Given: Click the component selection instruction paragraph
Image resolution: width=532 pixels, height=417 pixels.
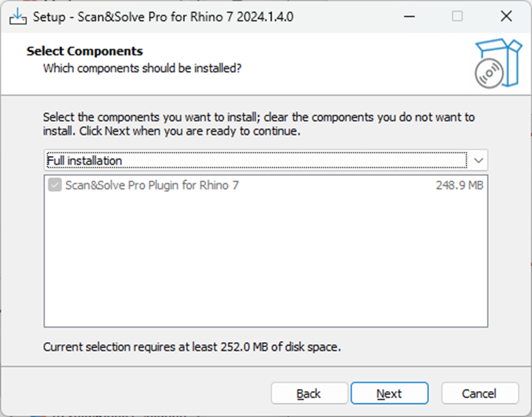Looking at the screenshot, I should point(258,124).
